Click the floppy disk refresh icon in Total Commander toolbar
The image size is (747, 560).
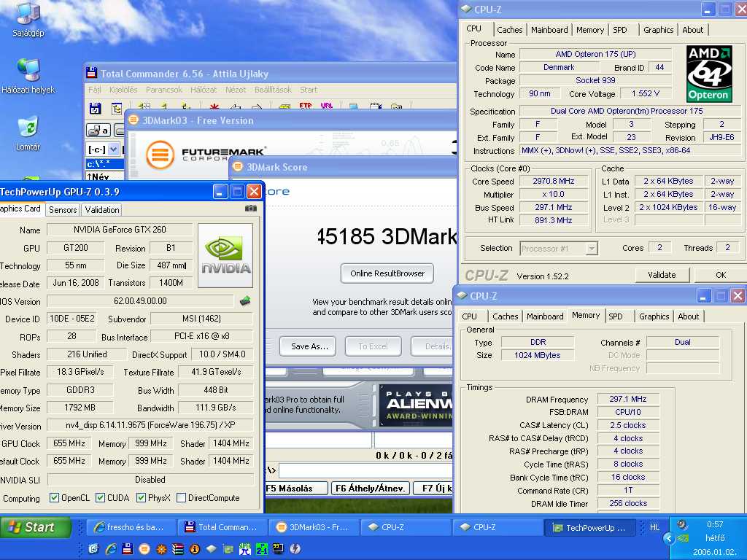click(96, 109)
